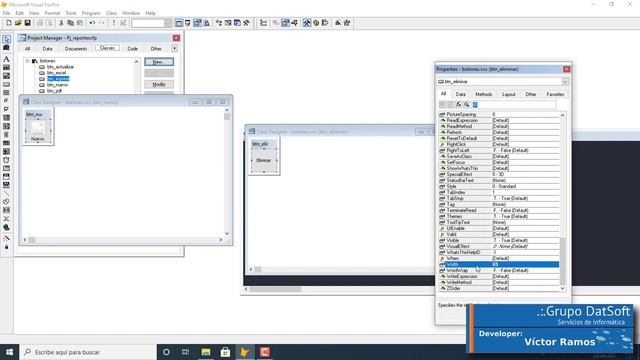Image resolution: width=640 pixels, height=360 pixels.
Task: Click the Nuevo button in Class Designer
Action: click(x=38, y=131)
